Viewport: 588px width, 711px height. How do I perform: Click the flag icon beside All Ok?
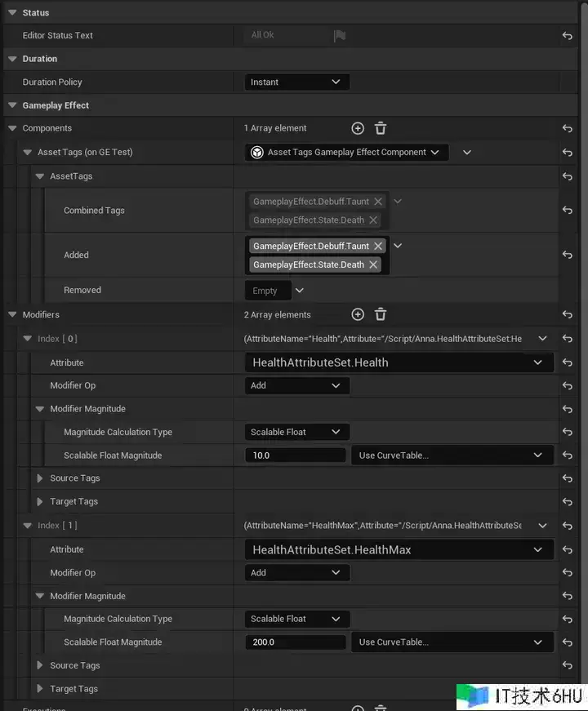coord(340,35)
